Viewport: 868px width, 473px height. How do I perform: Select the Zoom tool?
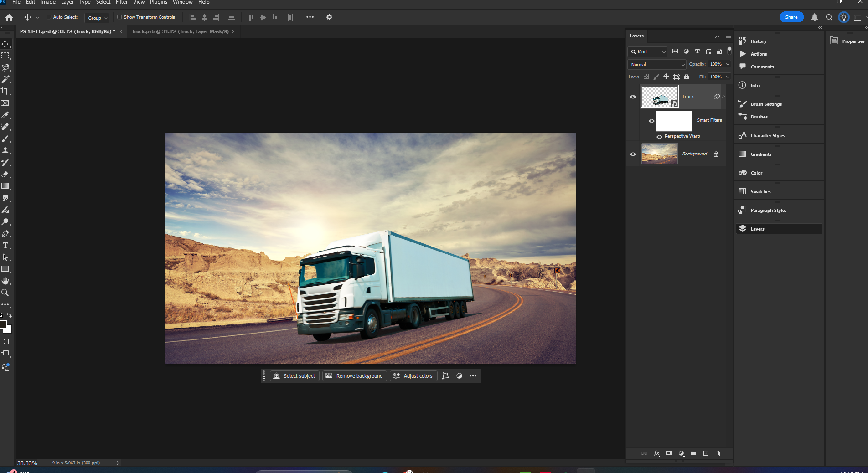[5, 293]
